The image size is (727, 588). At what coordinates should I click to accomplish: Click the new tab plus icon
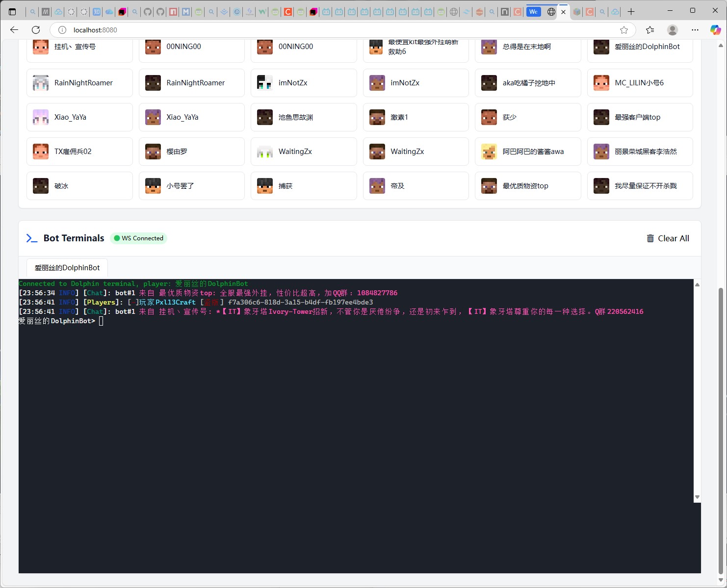[x=631, y=10]
